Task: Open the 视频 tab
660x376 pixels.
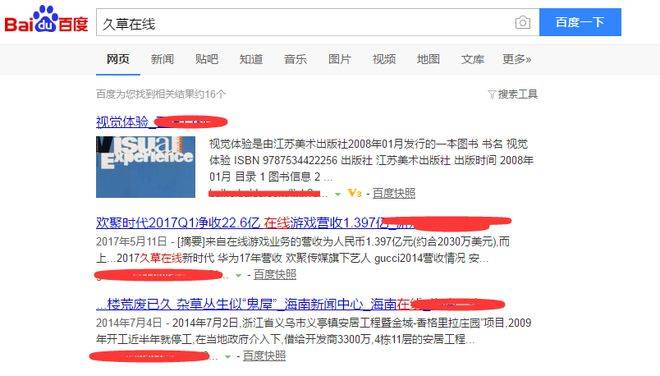Action: tap(384, 59)
